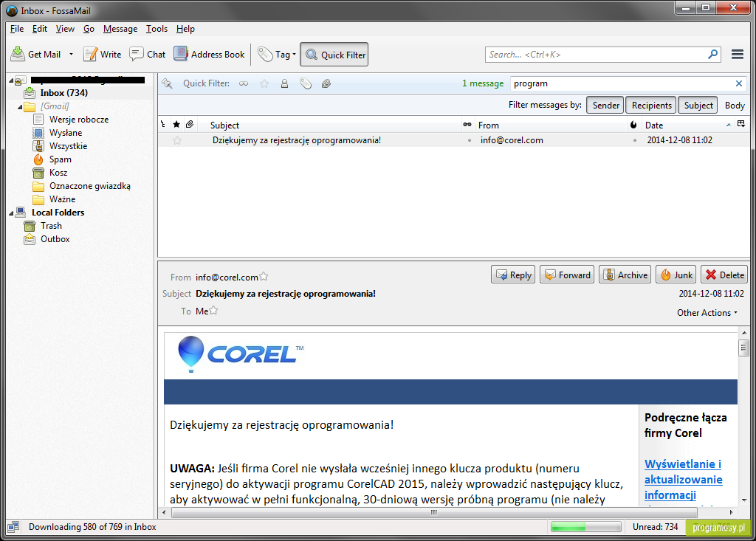The height and width of the screenshot is (541, 756).
Task: Mark message as Junk
Action: point(676,275)
